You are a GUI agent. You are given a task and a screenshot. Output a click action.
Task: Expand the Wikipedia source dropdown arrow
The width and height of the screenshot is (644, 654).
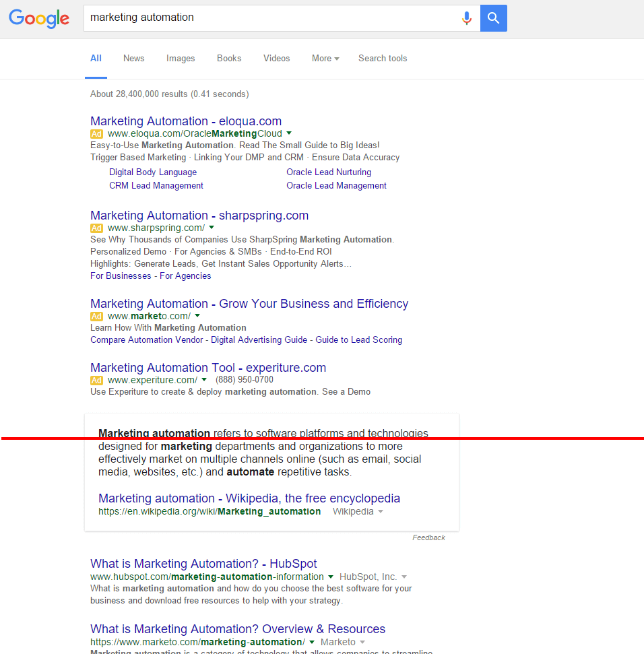pyautogui.click(x=381, y=512)
